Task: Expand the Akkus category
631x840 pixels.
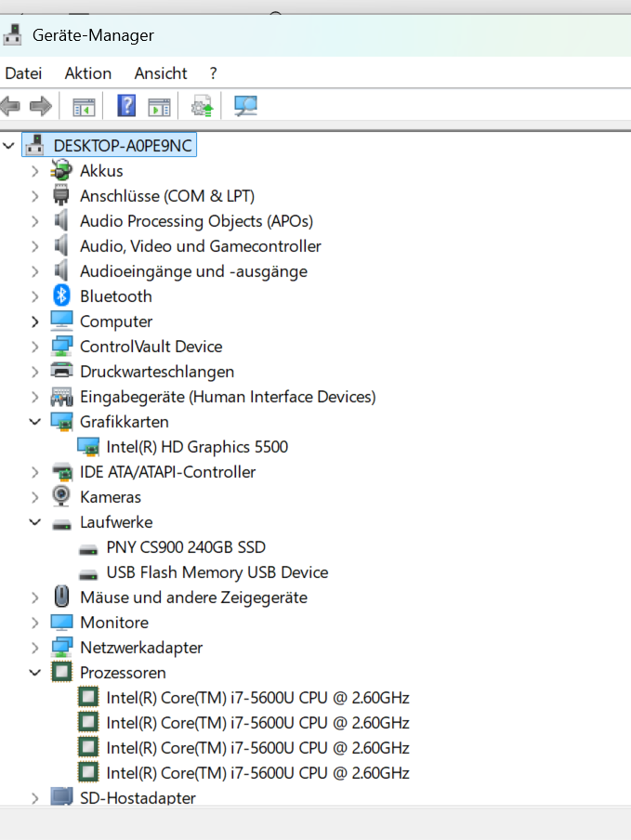Action: point(34,171)
